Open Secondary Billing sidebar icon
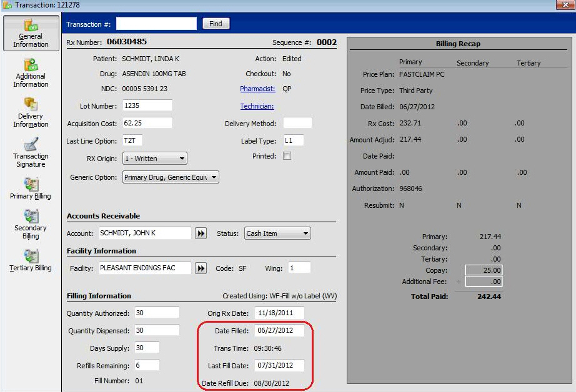 (31, 217)
